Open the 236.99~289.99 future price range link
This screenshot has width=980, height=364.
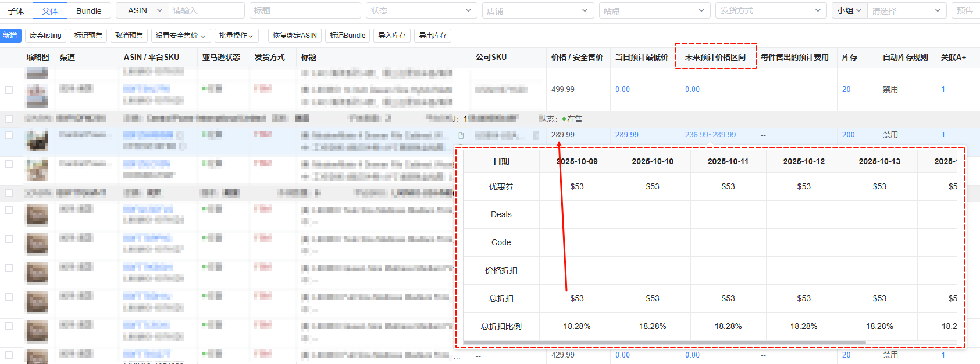click(710, 135)
